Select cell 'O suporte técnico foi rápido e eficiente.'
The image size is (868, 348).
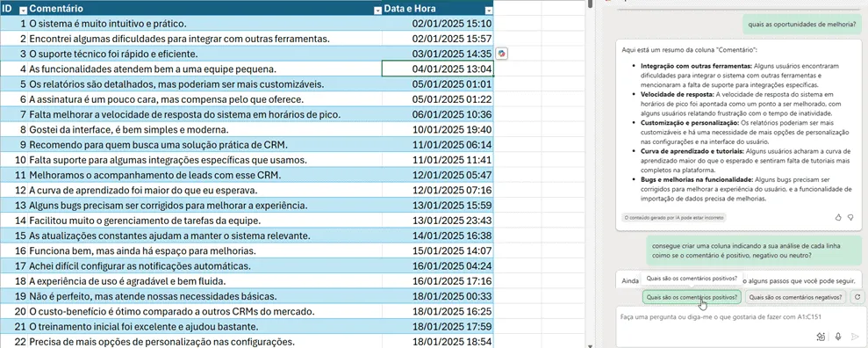tap(204, 54)
